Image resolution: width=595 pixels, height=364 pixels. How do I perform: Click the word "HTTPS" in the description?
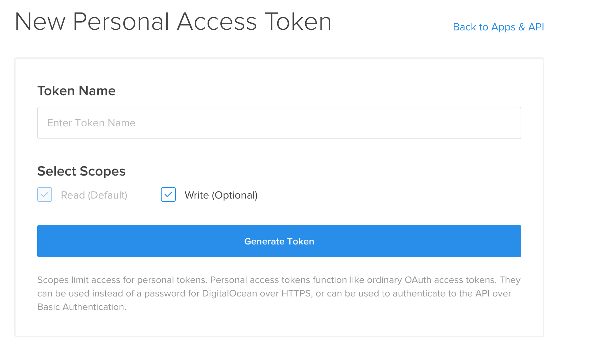pos(296,293)
